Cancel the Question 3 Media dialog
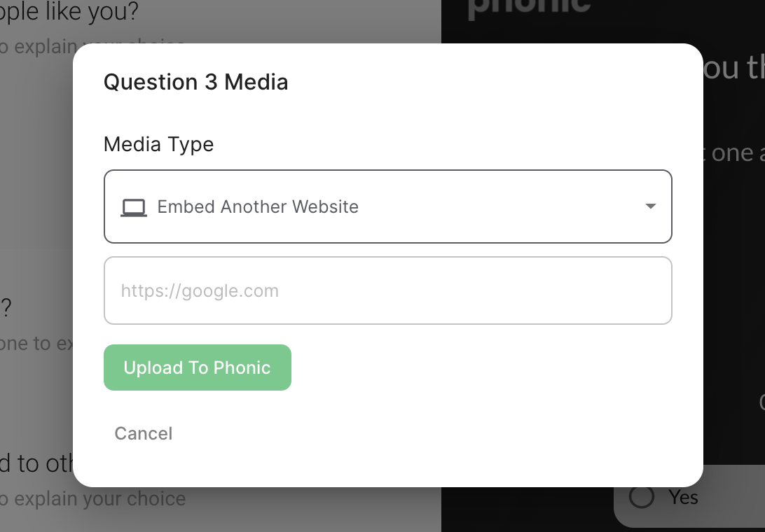Screen dimensions: 765x532 tap(144, 433)
